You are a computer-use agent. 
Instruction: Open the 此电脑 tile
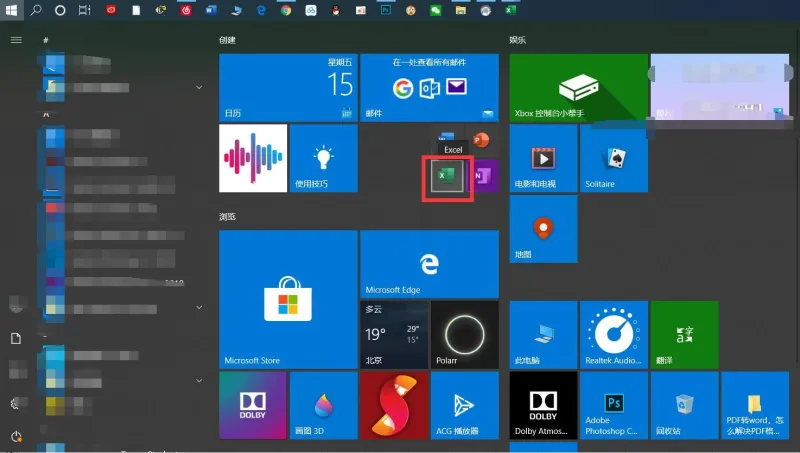click(x=543, y=335)
